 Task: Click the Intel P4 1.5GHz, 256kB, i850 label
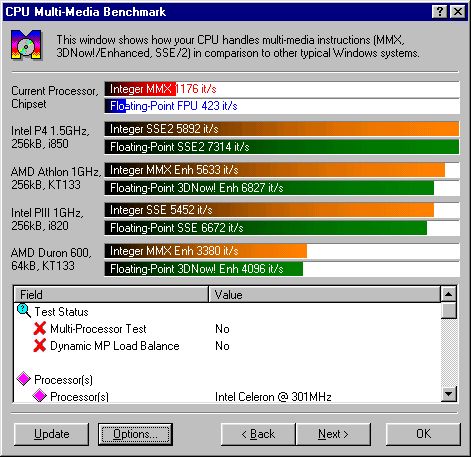tap(50, 137)
